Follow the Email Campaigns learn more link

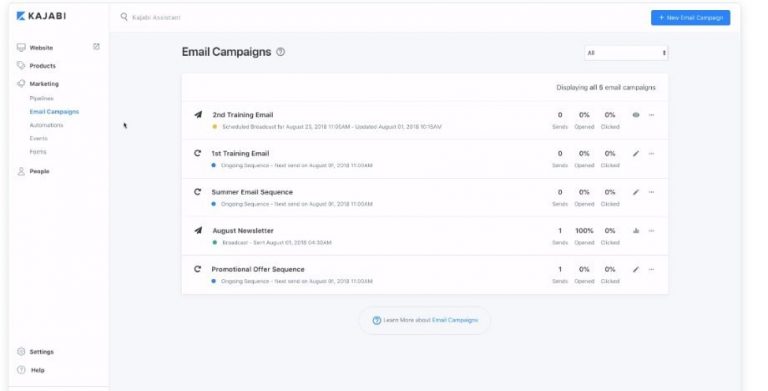tap(455, 320)
